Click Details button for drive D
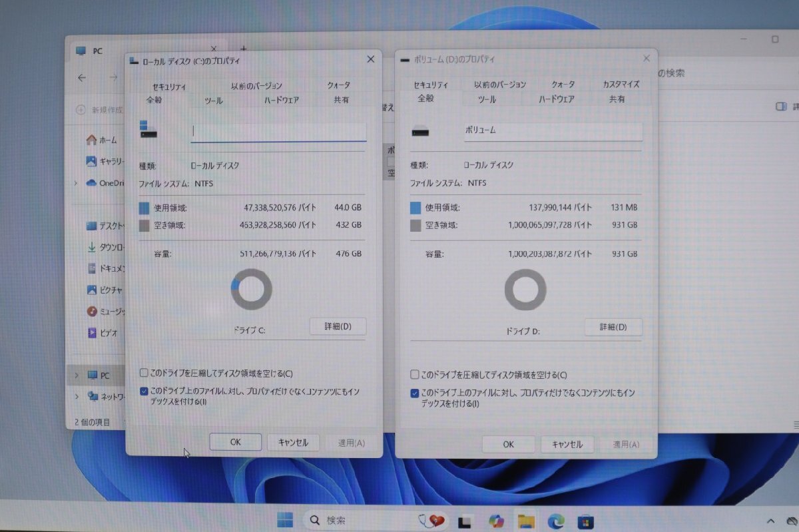799x532 pixels. 613,327
